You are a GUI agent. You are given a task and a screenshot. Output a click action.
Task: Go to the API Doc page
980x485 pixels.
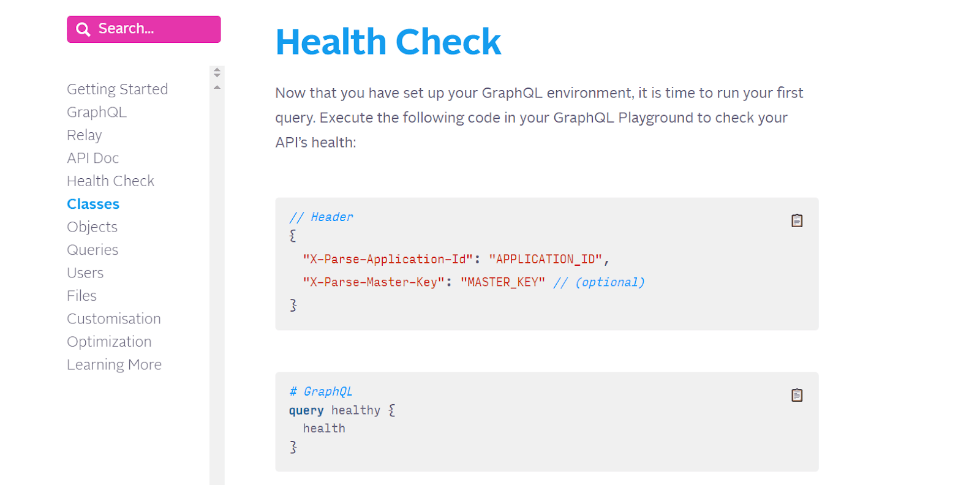[92, 157]
